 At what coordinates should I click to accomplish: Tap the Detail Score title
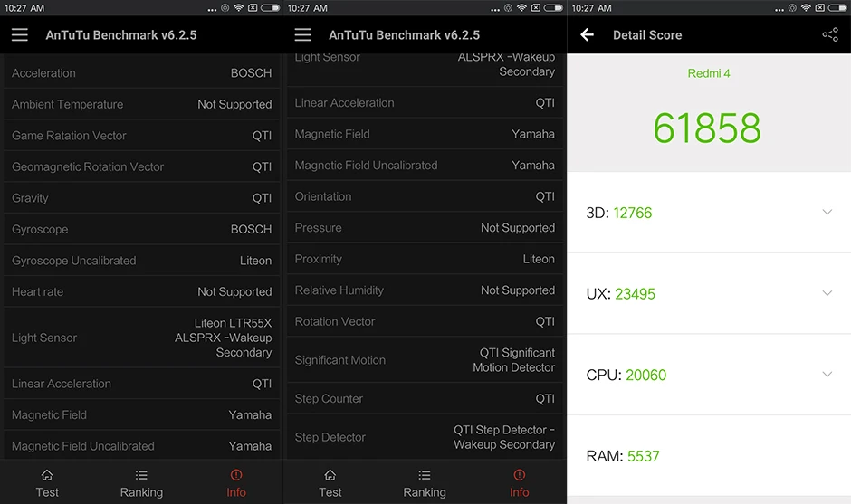(x=647, y=35)
